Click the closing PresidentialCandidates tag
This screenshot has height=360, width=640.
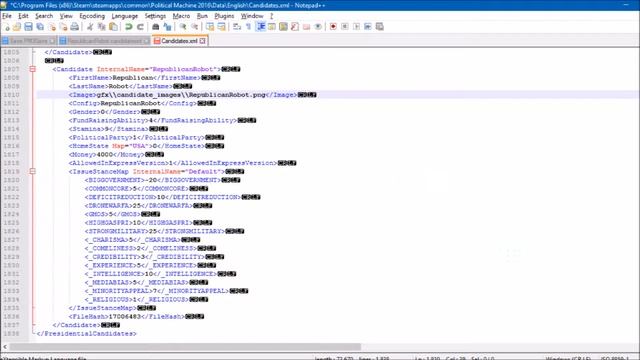86,333
